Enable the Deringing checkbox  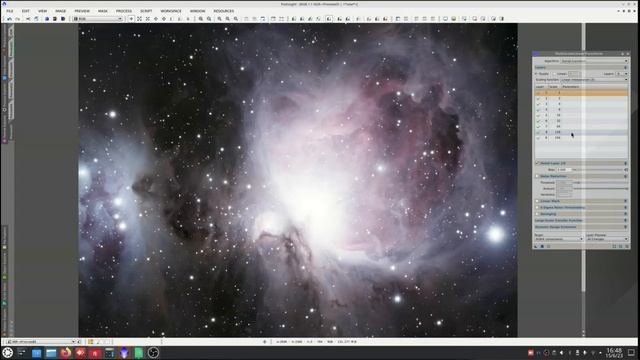click(x=537, y=214)
